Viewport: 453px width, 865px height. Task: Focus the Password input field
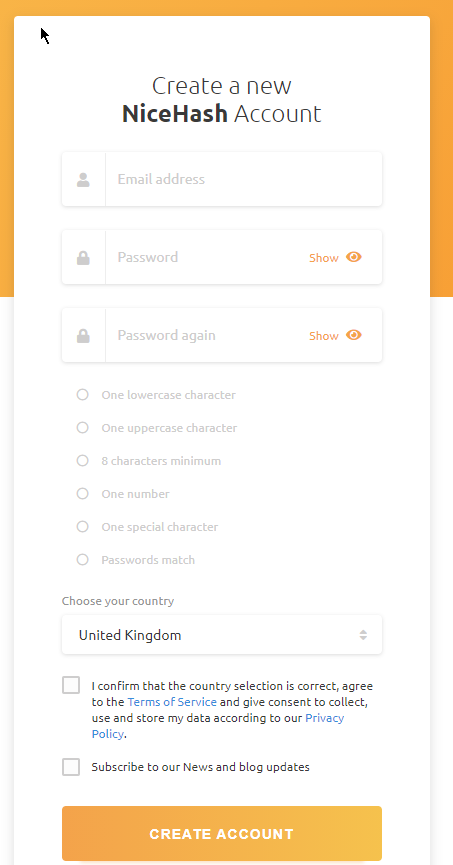coord(207,257)
